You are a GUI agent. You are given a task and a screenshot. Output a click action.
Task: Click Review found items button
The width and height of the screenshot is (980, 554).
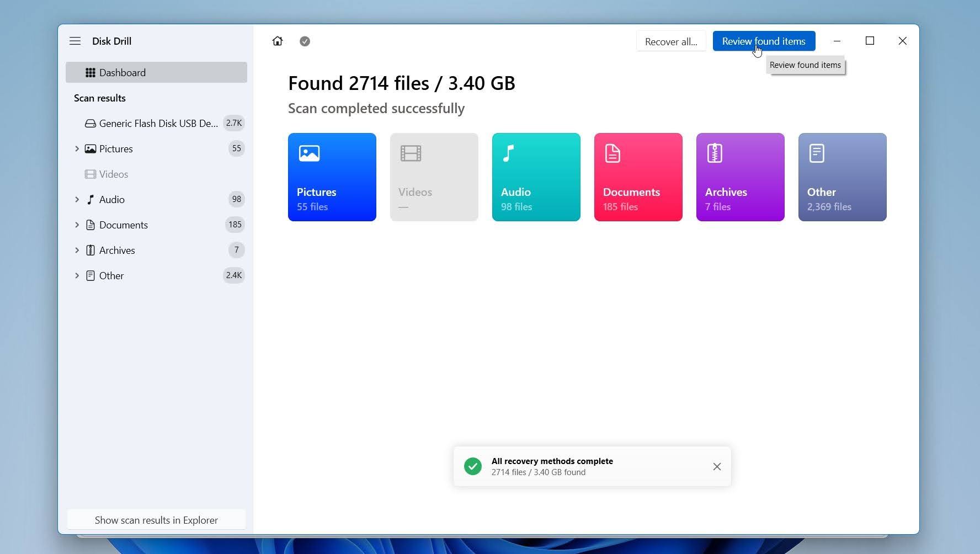(764, 41)
